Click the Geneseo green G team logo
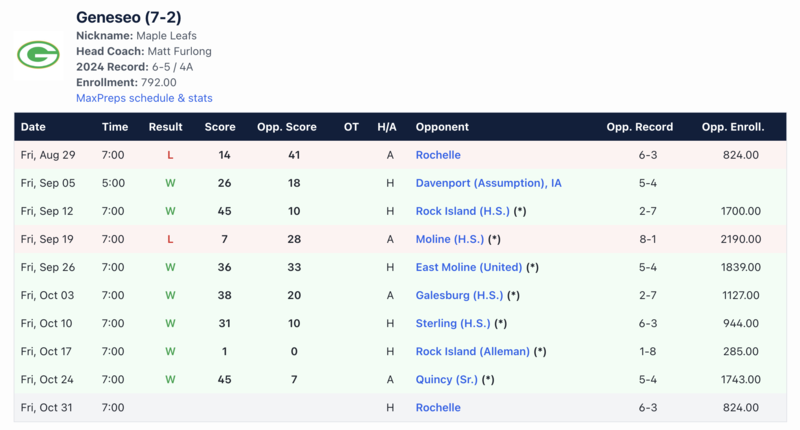The height and width of the screenshot is (430, 800). pyautogui.click(x=38, y=54)
